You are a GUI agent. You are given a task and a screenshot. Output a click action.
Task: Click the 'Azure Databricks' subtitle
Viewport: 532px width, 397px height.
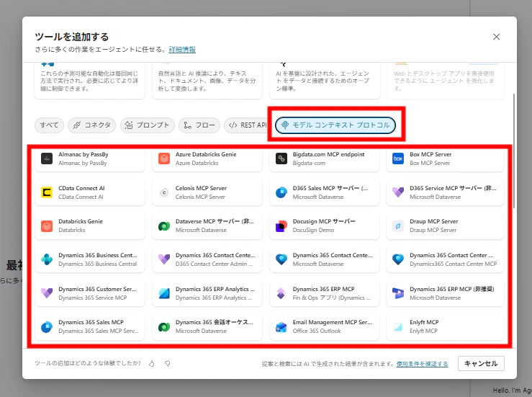[197, 163]
